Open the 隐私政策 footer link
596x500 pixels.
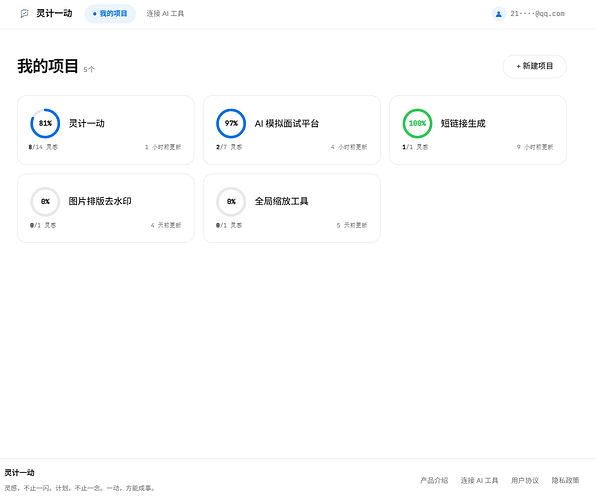point(565,480)
